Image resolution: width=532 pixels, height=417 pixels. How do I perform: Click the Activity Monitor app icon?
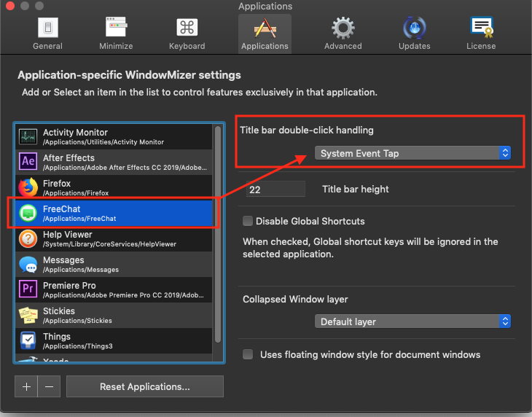28,136
